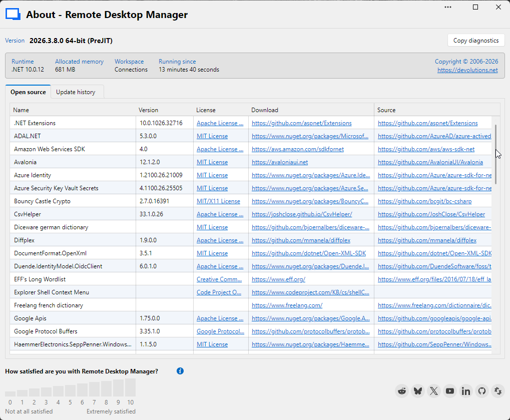Click the Copy diagnostics button
This screenshot has height=420, width=510.
[x=476, y=41]
